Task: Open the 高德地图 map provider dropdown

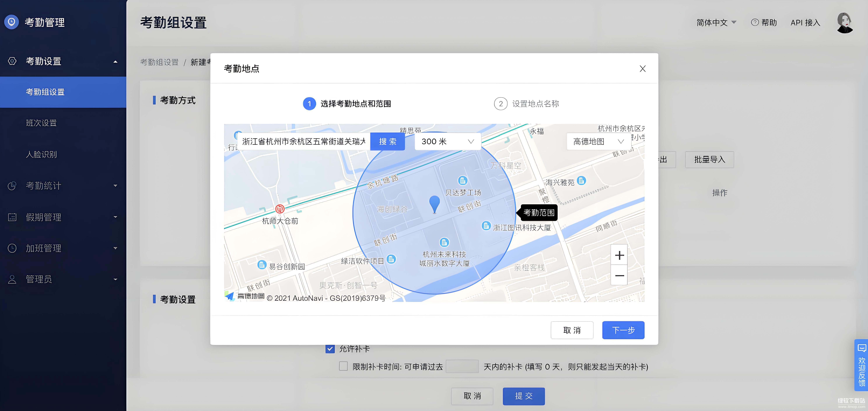Action: (x=598, y=141)
